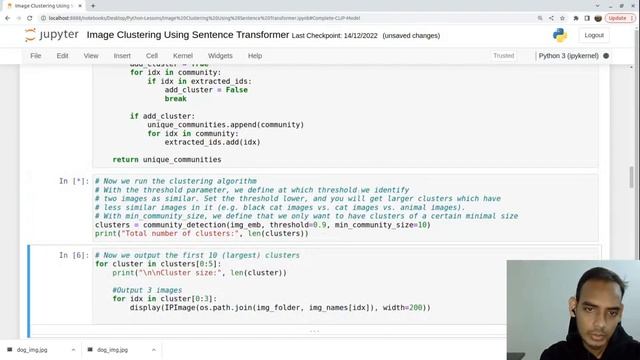This screenshot has width=640, height=360.
Task: Open the Help menu
Action: pyautogui.click(x=255, y=56)
